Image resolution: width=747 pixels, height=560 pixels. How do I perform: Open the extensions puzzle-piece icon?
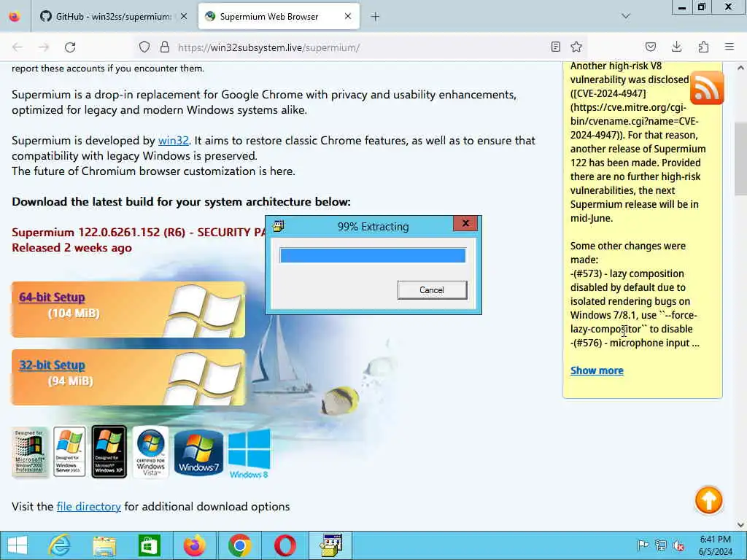tap(703, 47)
